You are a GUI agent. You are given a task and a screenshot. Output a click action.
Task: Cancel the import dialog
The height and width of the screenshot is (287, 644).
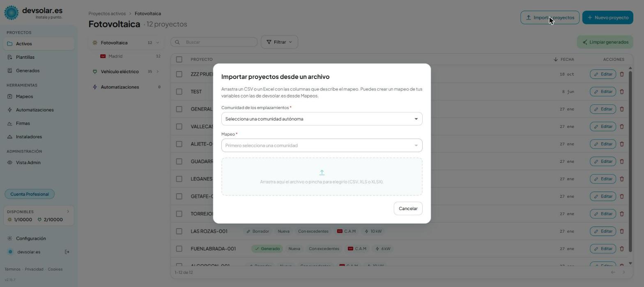pos(408,208)
